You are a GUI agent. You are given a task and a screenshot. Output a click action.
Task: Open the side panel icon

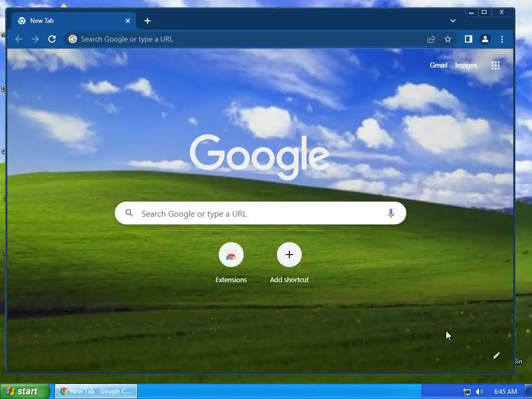pyautogui.click(x=469, y=39)
